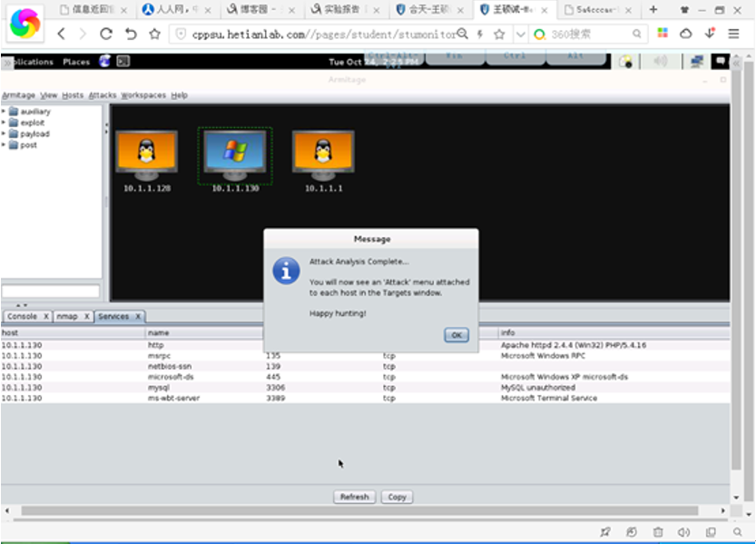Click the auxiliary folder icon
The image size is (756, 544).
point(14,112)
